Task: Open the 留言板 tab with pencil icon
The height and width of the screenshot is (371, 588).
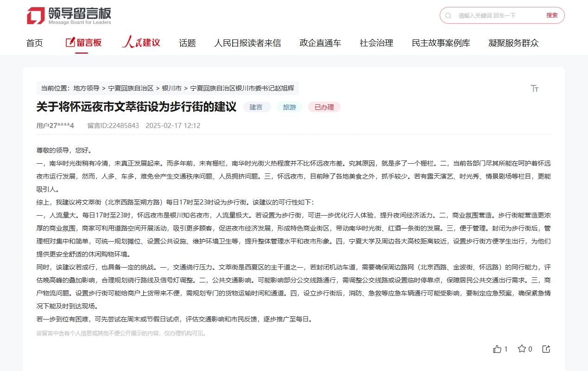Action: tap(83, 43)
